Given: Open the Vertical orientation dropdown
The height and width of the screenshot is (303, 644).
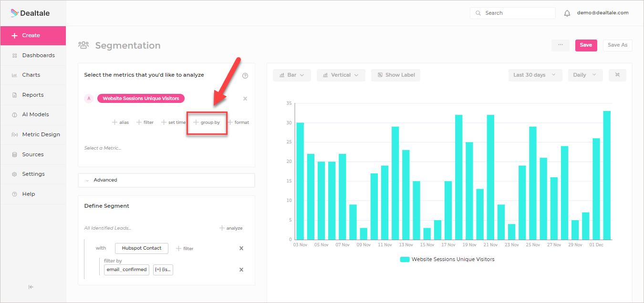Looking at the screenshot, I should click(341, 75).
